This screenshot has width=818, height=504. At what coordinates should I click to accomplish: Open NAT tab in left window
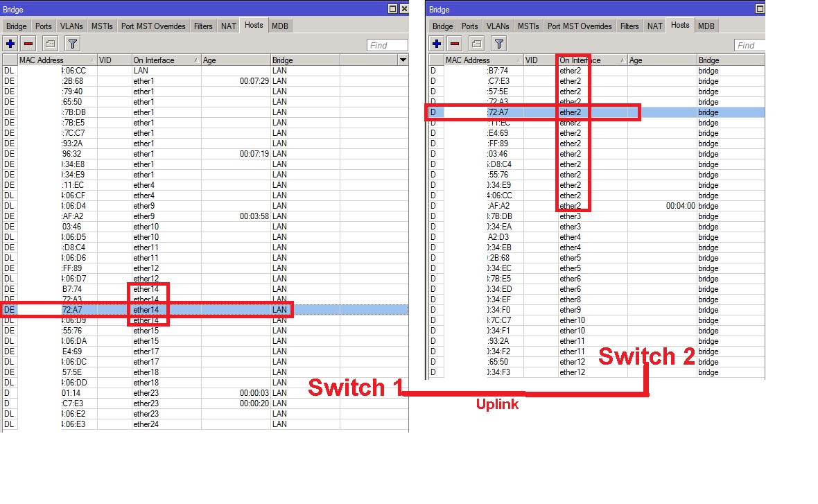pyautogui.click(x=229, y=26)
